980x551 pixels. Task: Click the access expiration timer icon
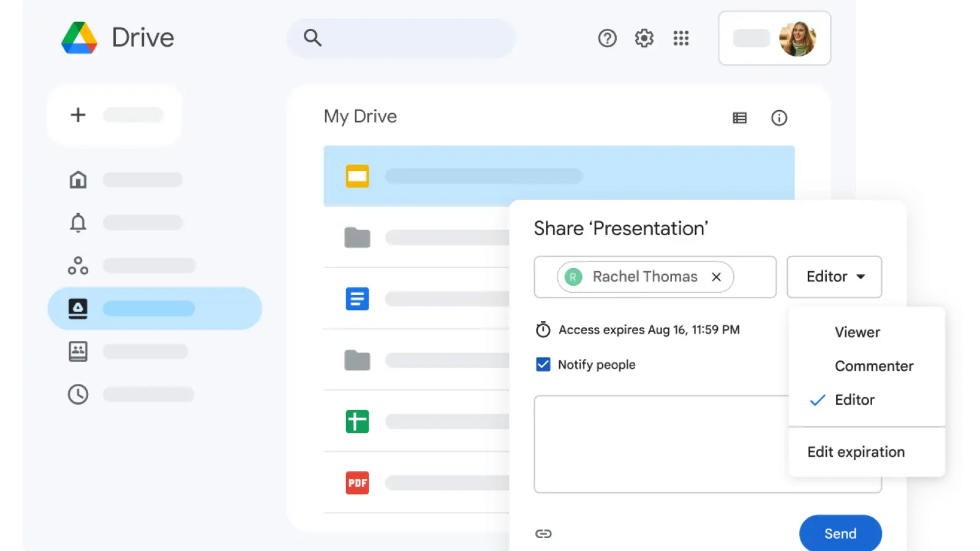(x=543, y=329)
